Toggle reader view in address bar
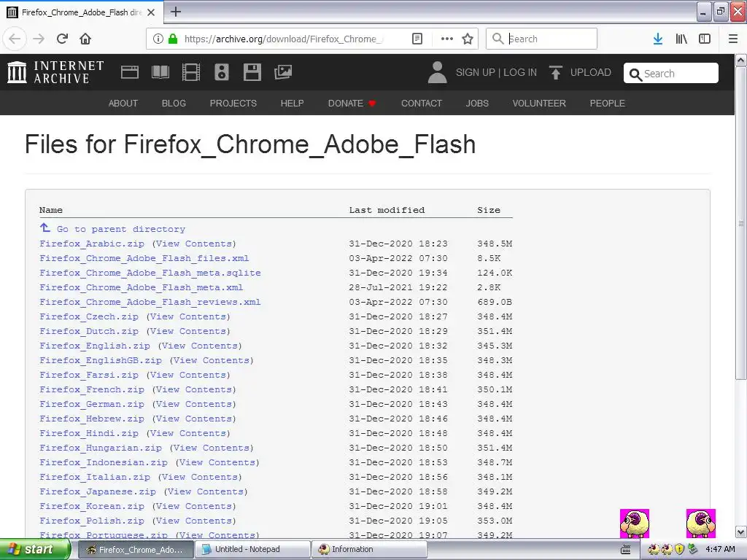Screen dimensions: 747x560 [x=417, y=39]
